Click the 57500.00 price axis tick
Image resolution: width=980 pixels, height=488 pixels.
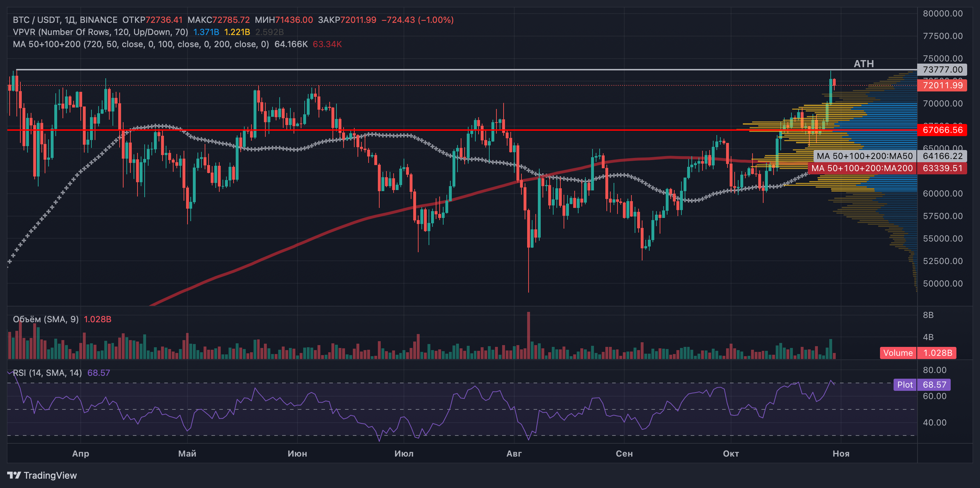click(942, 216)
